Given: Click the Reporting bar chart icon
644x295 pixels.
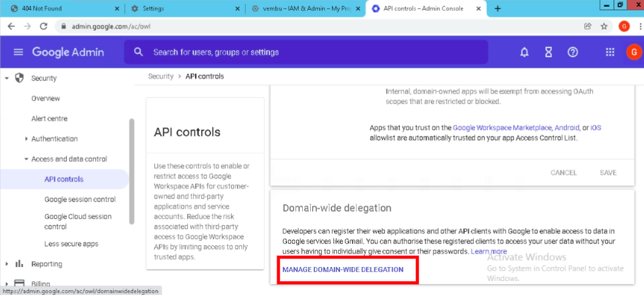Looking at the screenshot, I should 19,264.
